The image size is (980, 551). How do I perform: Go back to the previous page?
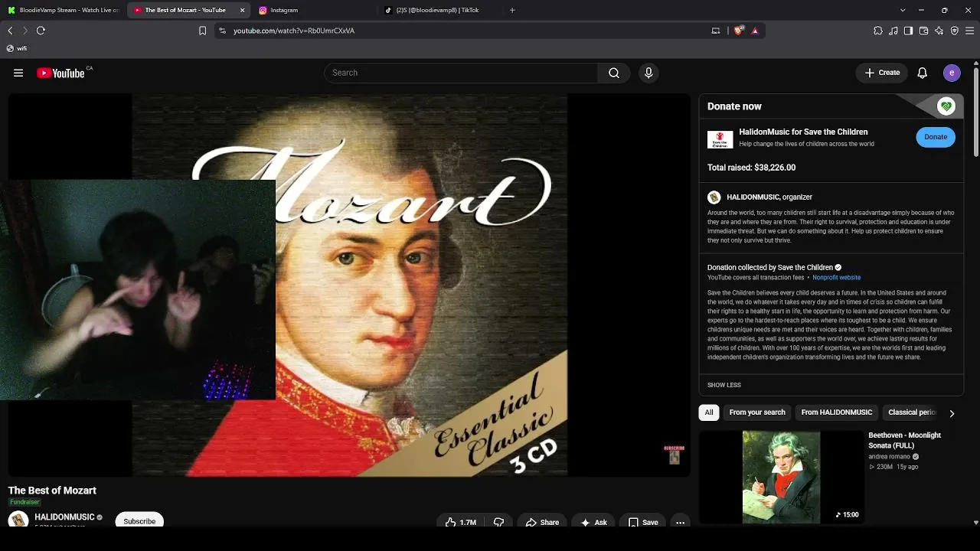pyautogui.click(x=10, y=31)
